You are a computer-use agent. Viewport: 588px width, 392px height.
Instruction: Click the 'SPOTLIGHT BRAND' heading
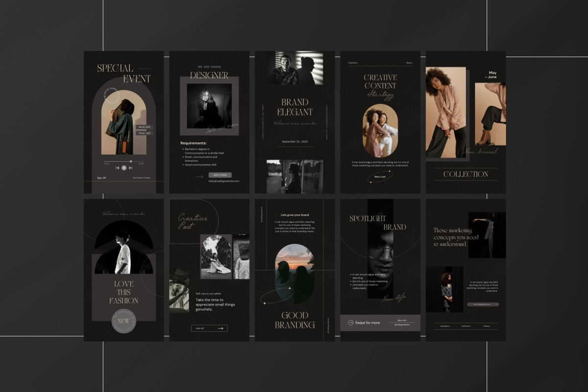pyautogui.click(x=378, y=223)
